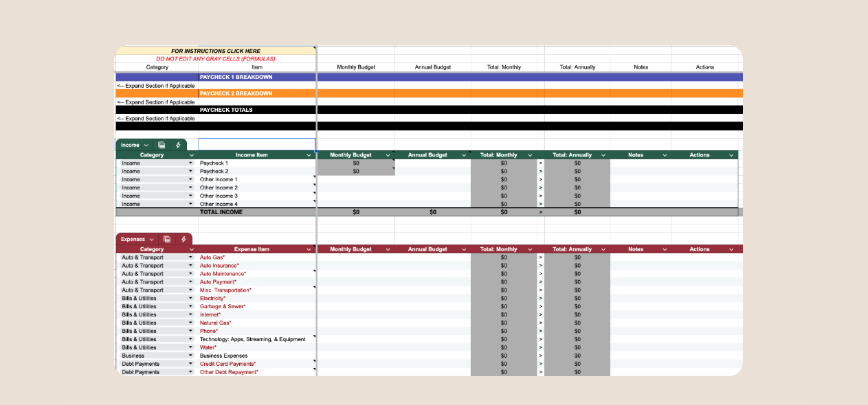Select the Paycheck 1 income item cell
868x405 pixels.
tap(257, 163)
